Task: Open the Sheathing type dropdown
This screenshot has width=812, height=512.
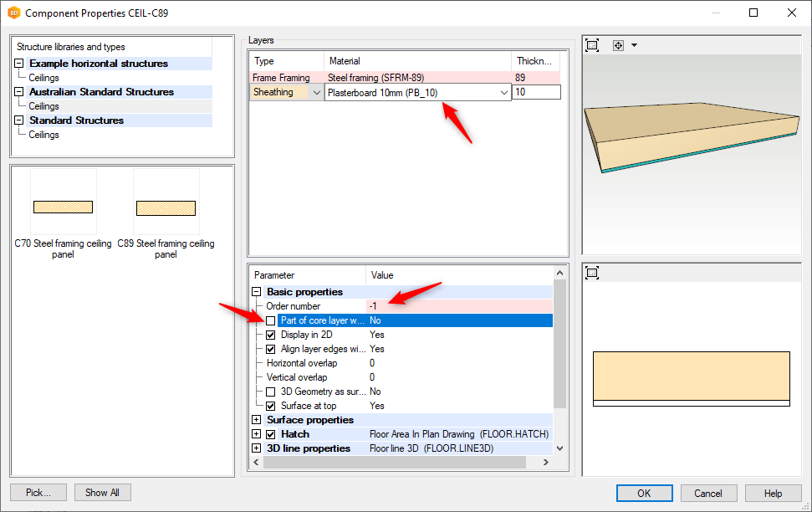Action: 316,93
